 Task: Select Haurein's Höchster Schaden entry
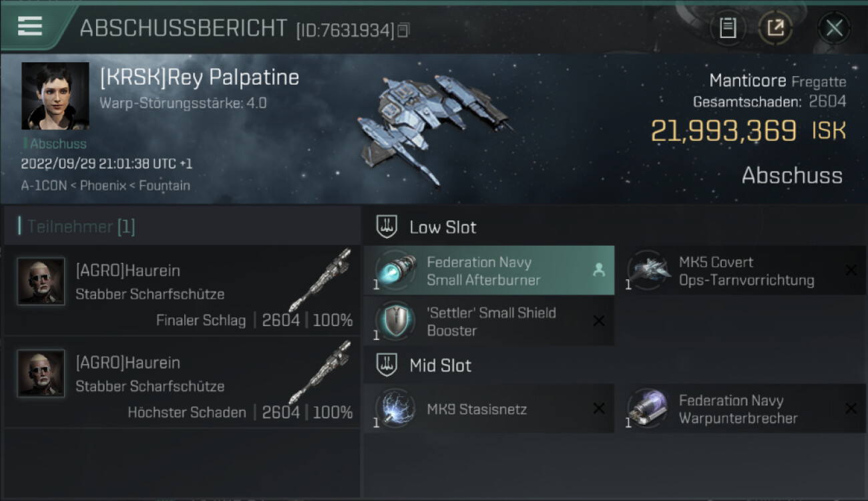point(182,382)
